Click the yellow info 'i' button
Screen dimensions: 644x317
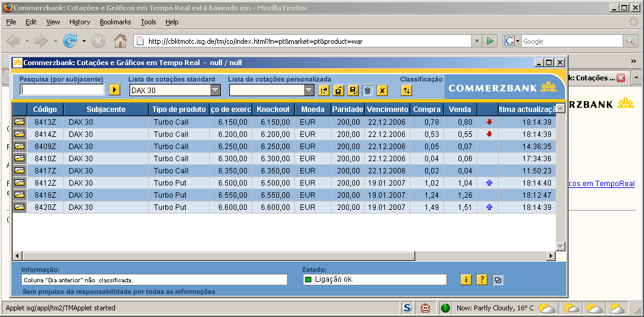466,280
